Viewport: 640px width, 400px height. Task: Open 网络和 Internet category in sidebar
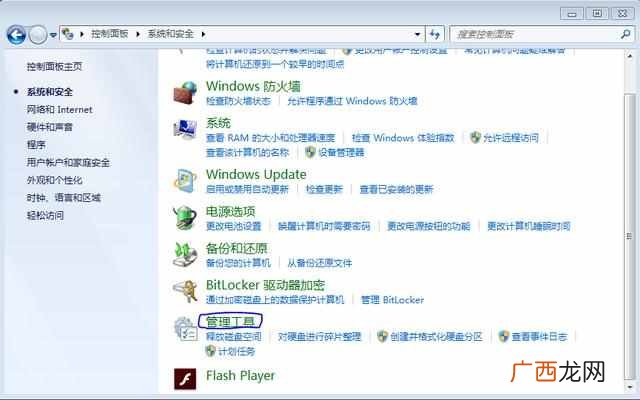point(60,110)
